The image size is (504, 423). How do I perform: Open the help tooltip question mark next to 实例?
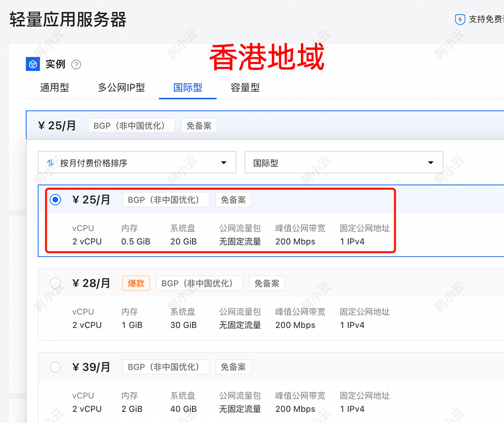[x=76, y=64]
